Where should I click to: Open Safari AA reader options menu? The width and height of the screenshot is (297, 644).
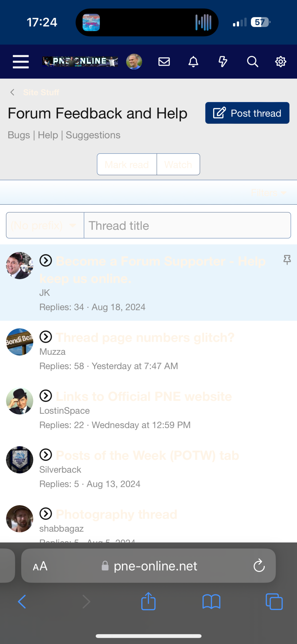[40, 566]
